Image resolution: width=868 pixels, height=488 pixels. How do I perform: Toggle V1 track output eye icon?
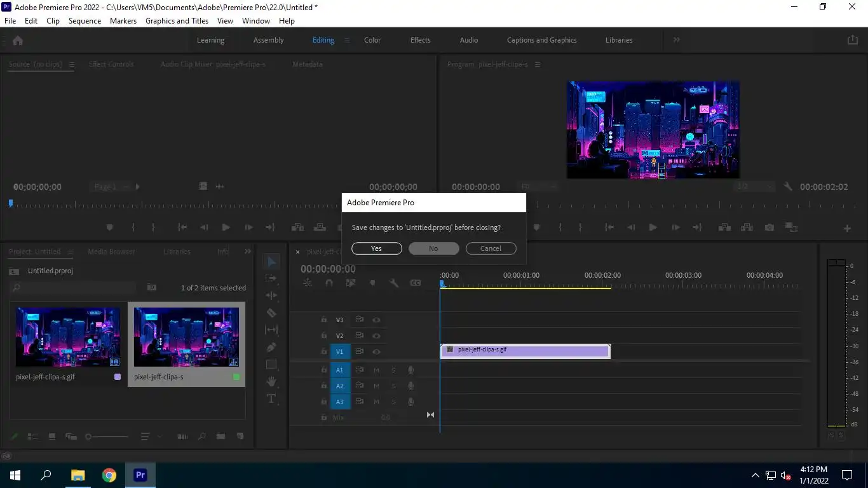point(376,352)
